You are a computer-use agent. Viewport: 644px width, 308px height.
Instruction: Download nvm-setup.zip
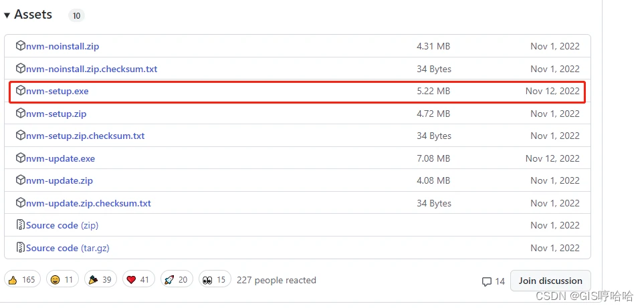pyautogui.click(x=56, y=114)
